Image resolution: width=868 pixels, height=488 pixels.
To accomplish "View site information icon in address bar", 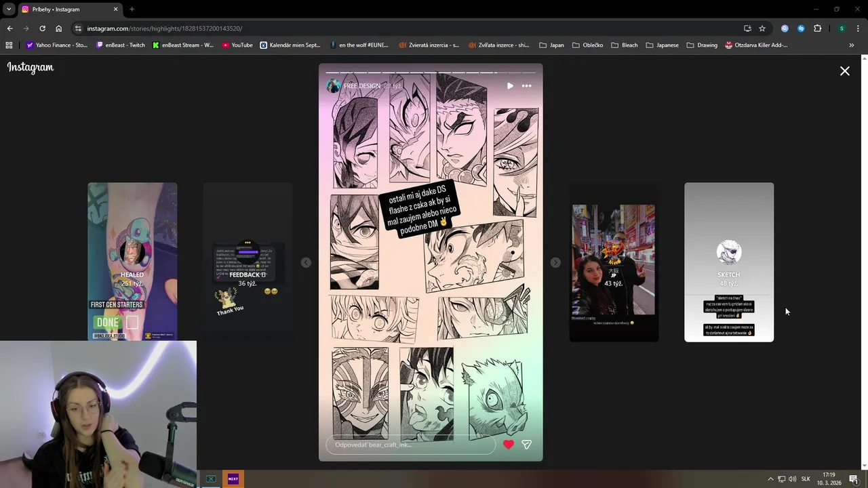I will click(78, 28).
